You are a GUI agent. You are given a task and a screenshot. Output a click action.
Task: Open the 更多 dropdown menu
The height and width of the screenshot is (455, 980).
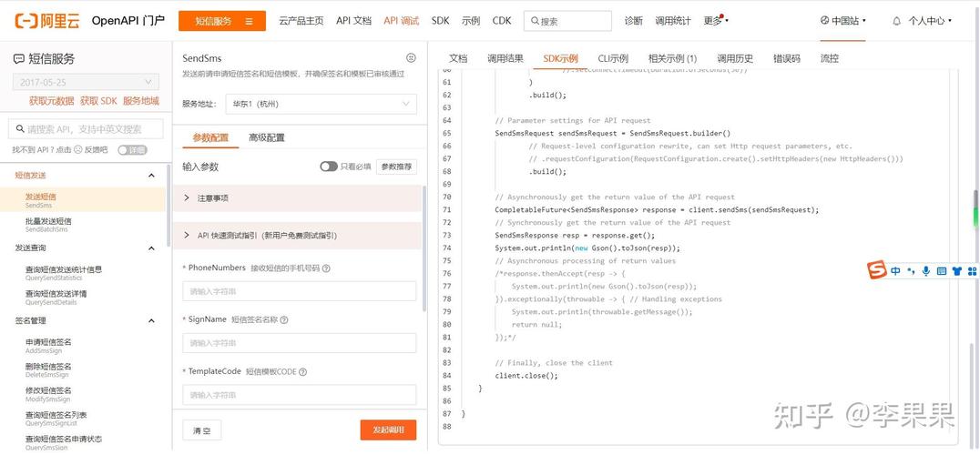[x=716, y=21]
